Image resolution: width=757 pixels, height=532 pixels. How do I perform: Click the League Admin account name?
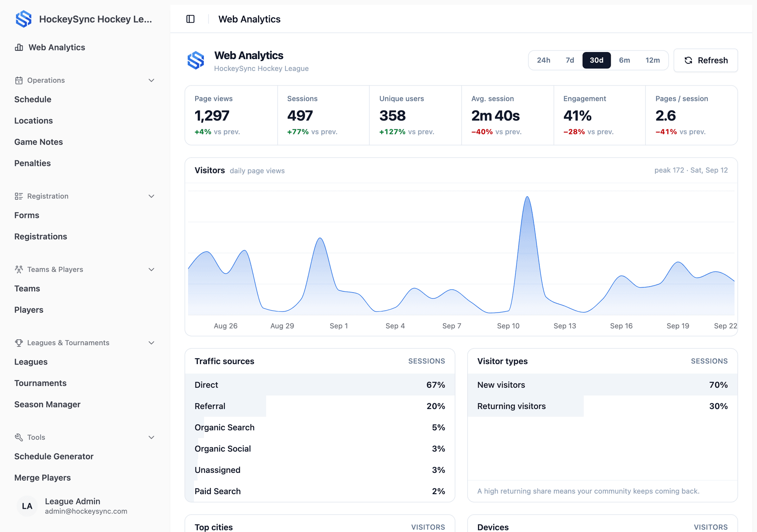coord(73,501)
